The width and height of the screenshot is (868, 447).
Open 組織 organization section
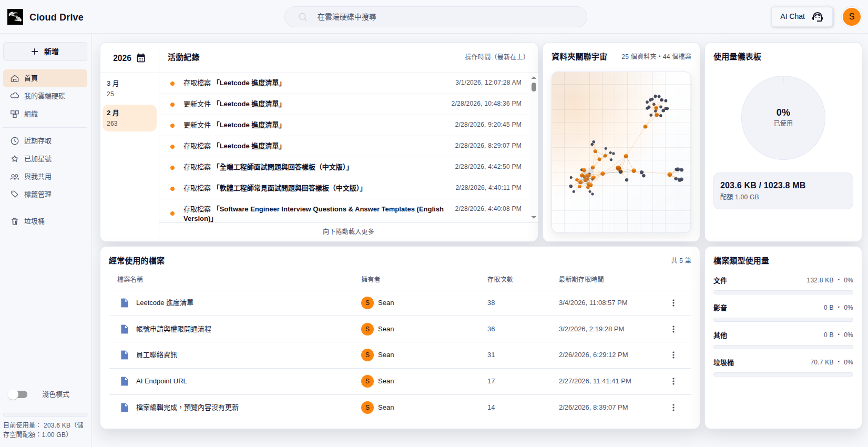45,114
